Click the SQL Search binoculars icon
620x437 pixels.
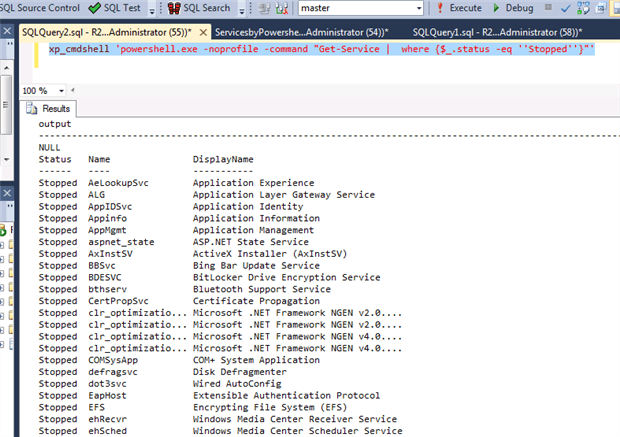point(174,8)
